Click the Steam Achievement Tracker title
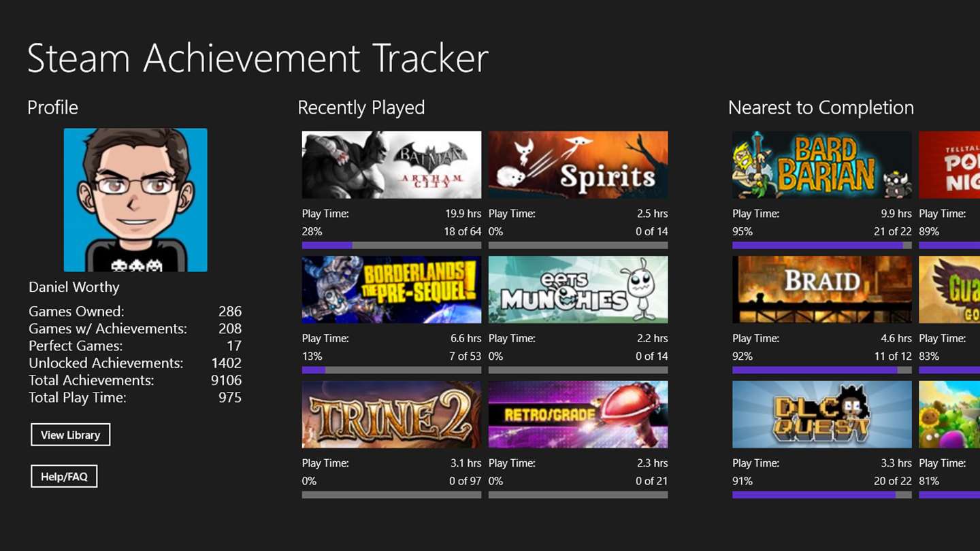 (258, 58)
